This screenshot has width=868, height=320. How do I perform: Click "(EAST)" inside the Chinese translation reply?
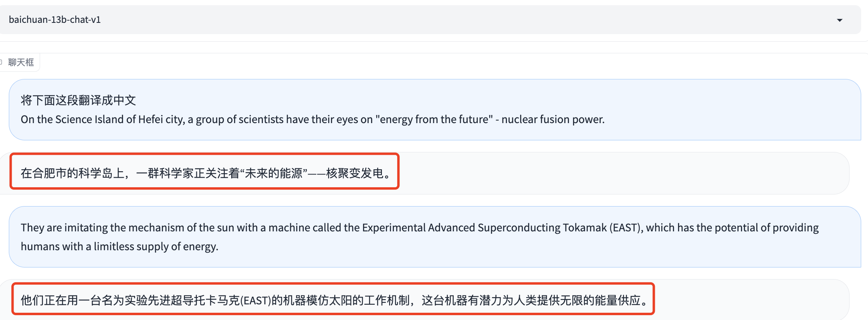tap(255, 300)
